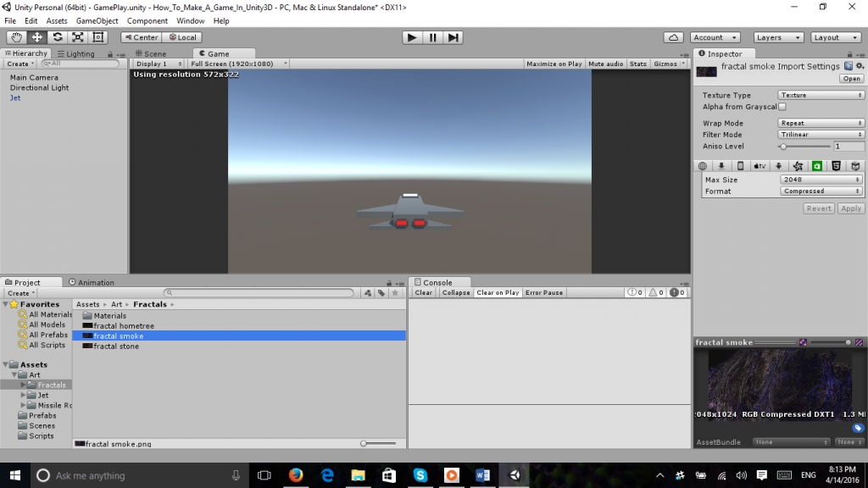Enable Error Pause in the Console
This screenshot has height=488, width=868.
(544, 292)
